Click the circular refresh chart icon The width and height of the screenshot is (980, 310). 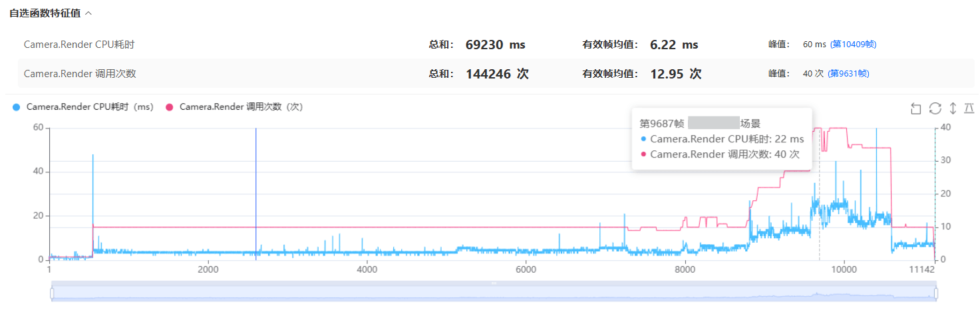[x=935, y=108]
